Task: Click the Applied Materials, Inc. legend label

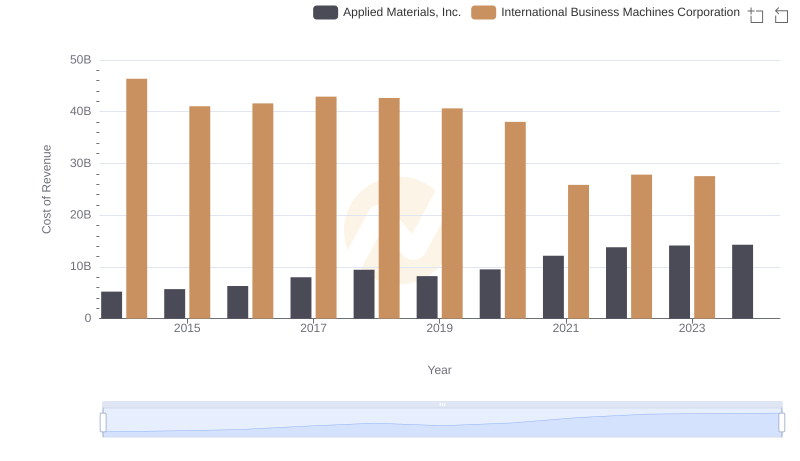Action: 402,12
